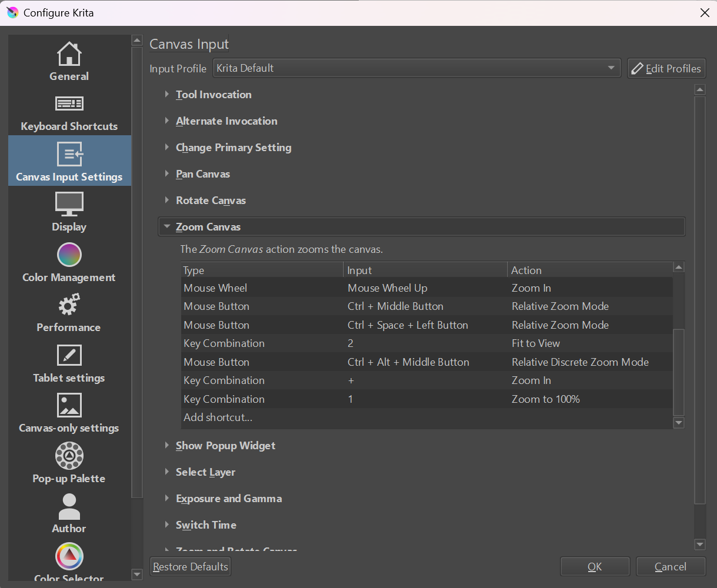Open the Input Profile dropdown
Image resolution: width=717 pixels, height=588 pixels.
point(416,68)
